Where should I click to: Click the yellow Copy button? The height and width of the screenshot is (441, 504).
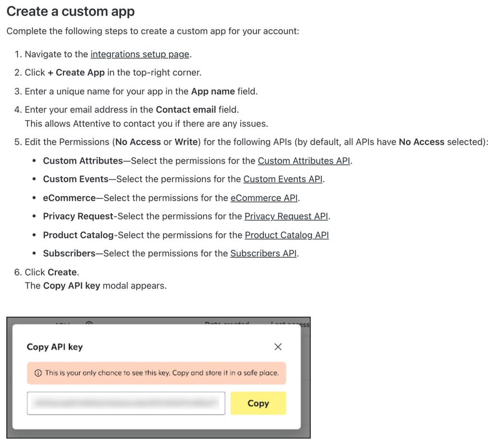258,403
